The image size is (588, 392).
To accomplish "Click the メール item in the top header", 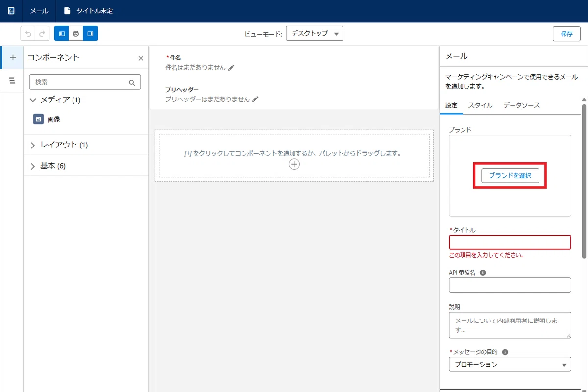I will tap(39, 11).
